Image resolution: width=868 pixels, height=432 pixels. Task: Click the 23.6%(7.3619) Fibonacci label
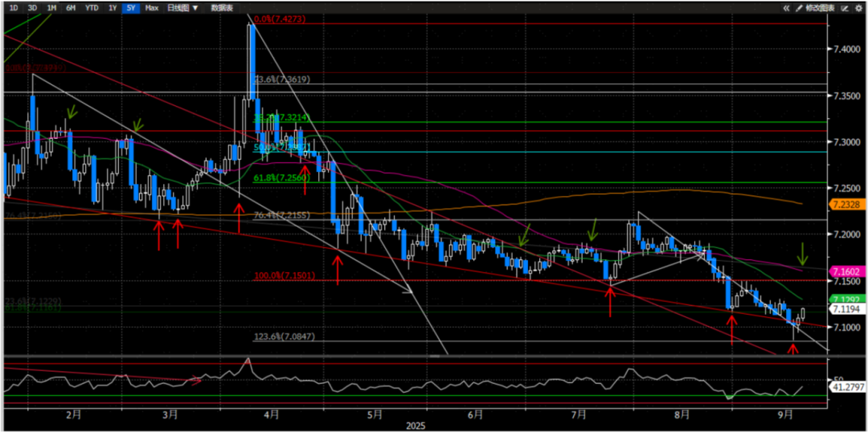point(282,79)
